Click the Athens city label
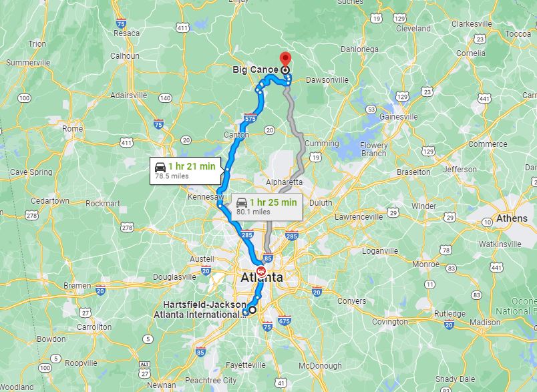 [512, 218]
